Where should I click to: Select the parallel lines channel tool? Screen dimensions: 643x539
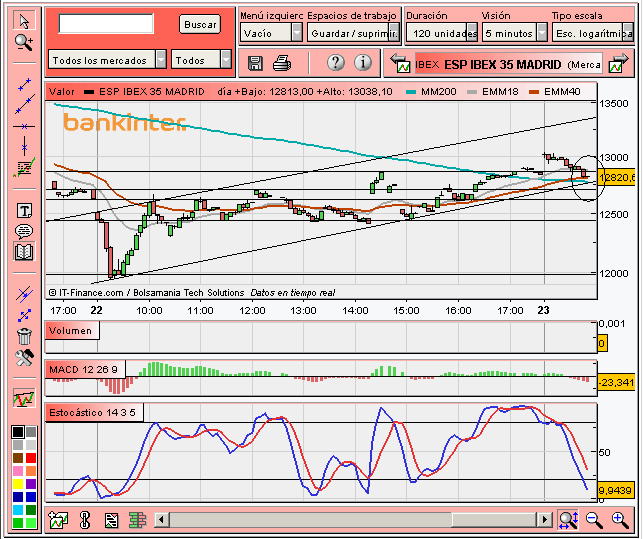coord(24,294)
